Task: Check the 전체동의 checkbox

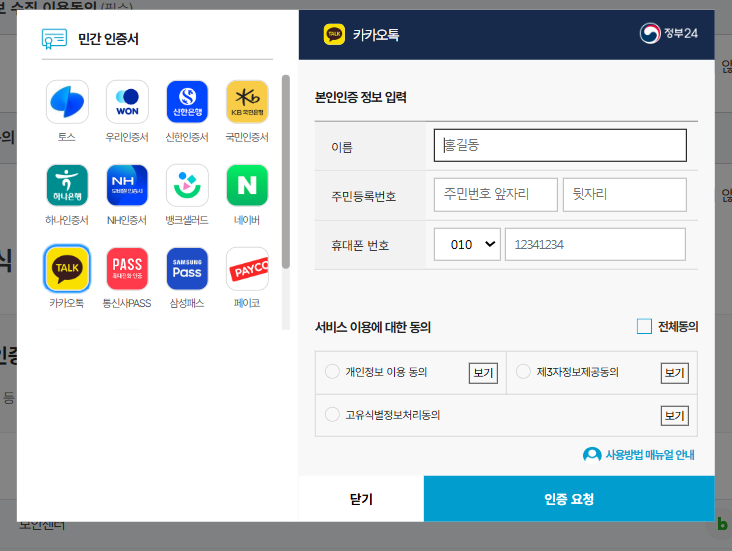Action: [644, 326]
